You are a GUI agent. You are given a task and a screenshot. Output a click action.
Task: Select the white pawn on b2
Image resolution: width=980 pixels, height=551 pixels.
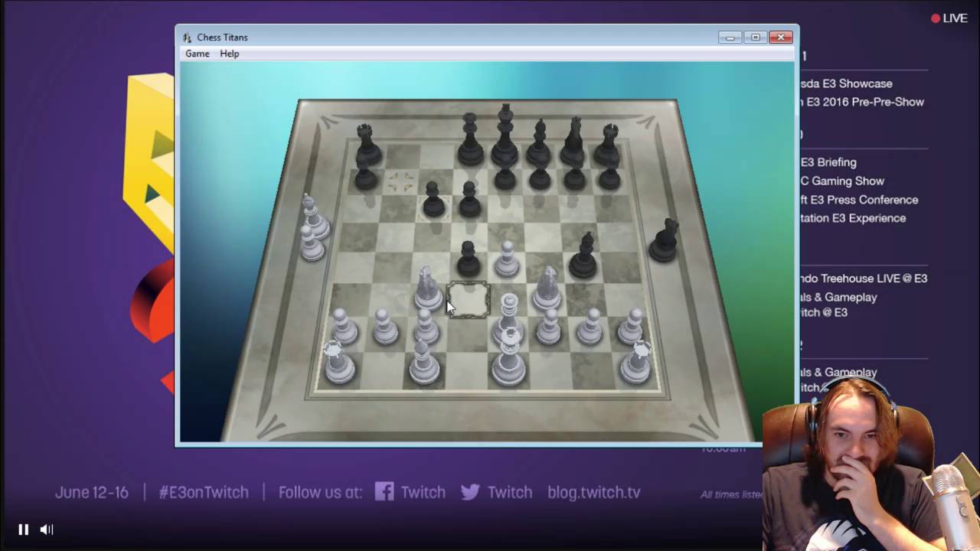(x=385, y=325)
